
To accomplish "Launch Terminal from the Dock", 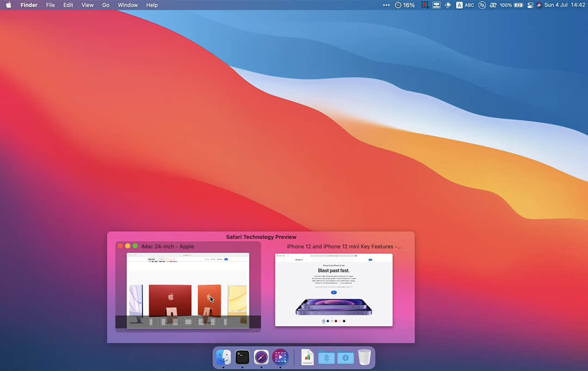I will [242, 357].
